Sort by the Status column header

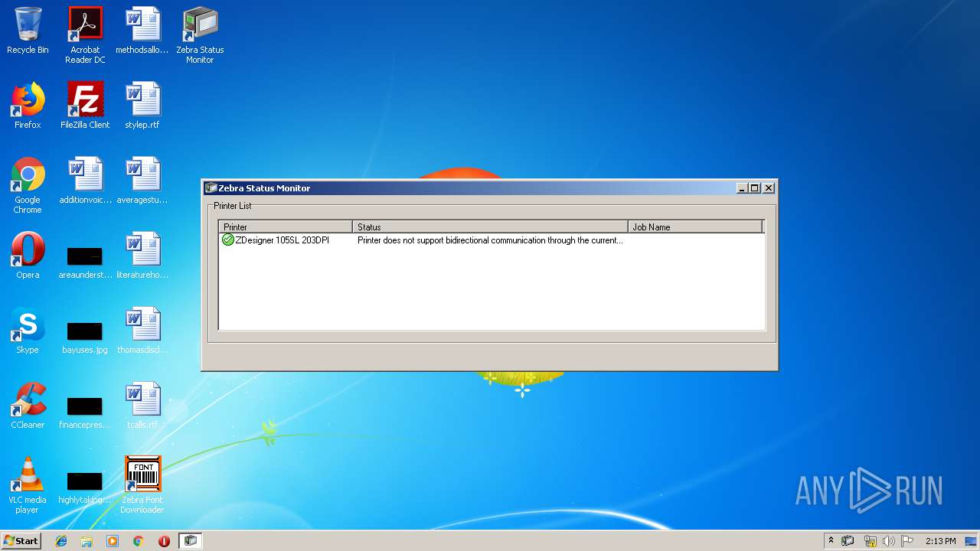pos(490,227)
